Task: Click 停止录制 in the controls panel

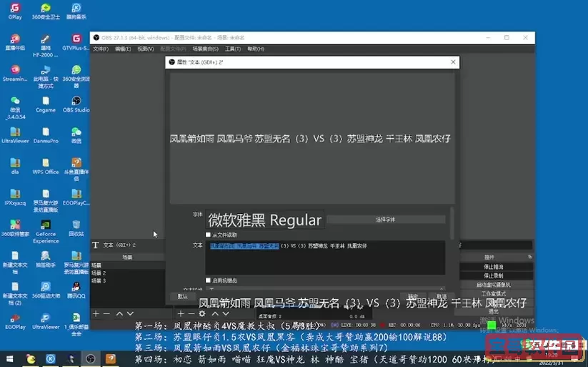Action: 493,275
